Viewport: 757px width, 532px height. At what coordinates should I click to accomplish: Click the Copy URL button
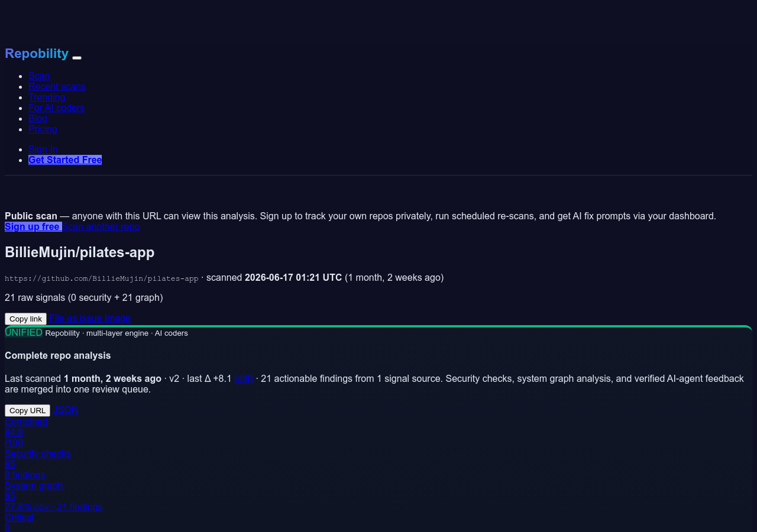pyautogui.click(x=27, y=410)
